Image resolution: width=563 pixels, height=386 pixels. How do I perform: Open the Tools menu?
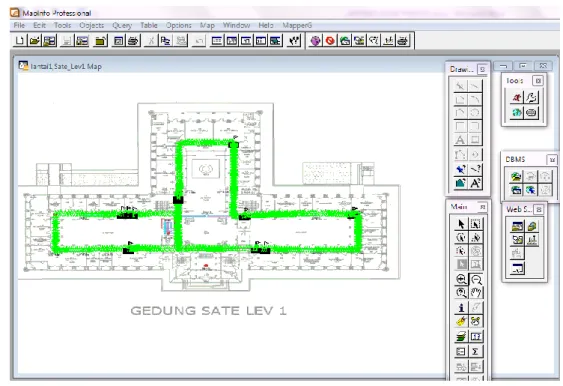pyautogui.click(x=62, y=25)
